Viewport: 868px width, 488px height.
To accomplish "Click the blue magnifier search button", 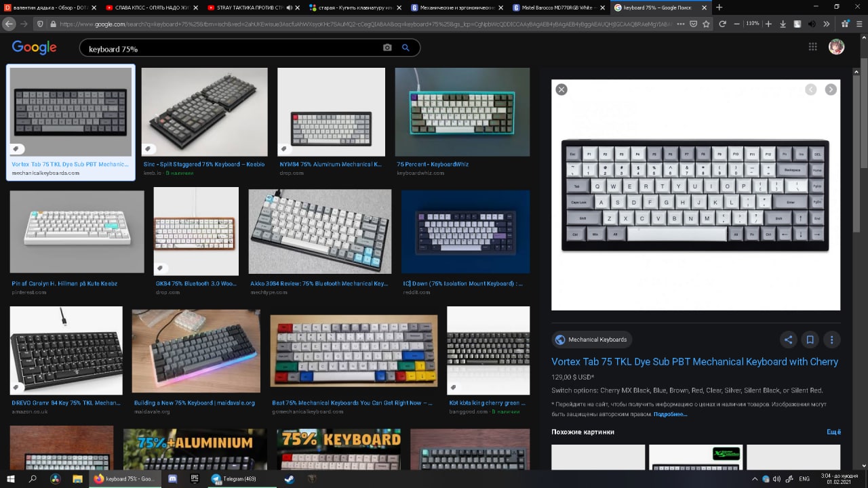I will tap(406, 48).
